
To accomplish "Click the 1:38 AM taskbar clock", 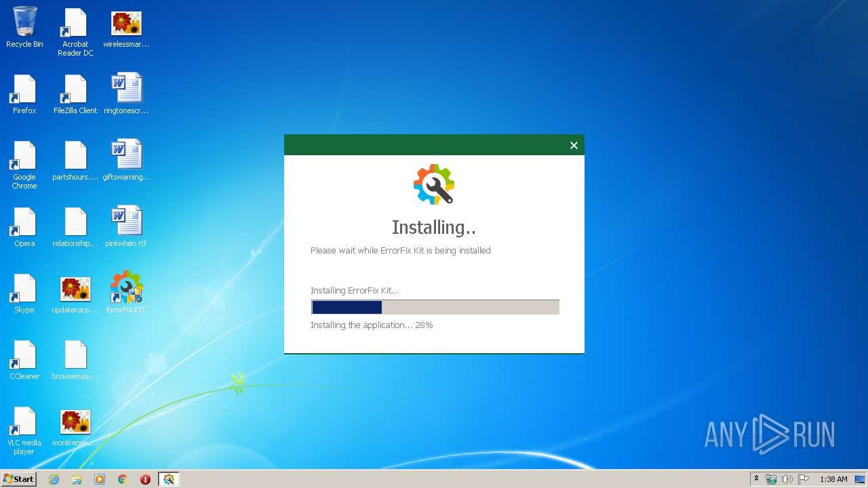I will click(833, 479).
